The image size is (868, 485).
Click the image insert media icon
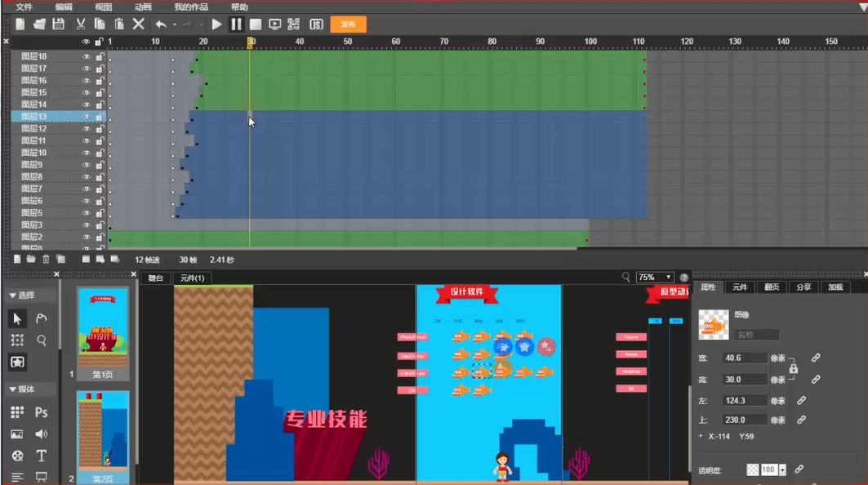point(17,434)
